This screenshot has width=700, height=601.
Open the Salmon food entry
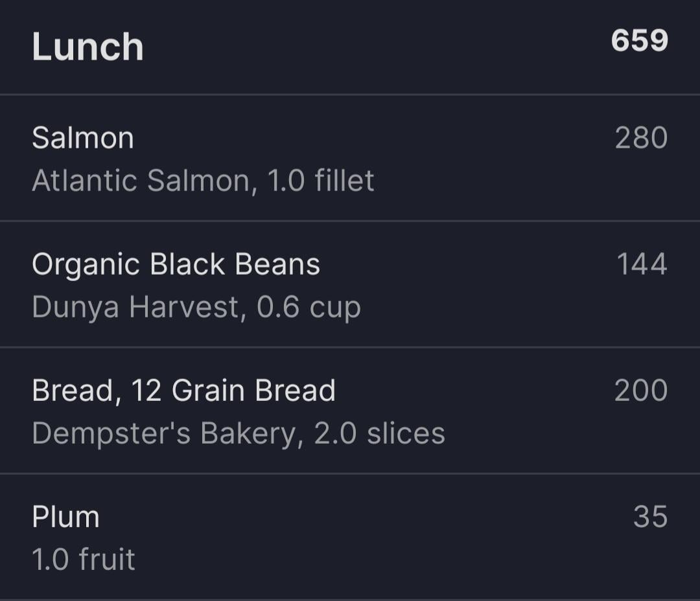point(350,158)
